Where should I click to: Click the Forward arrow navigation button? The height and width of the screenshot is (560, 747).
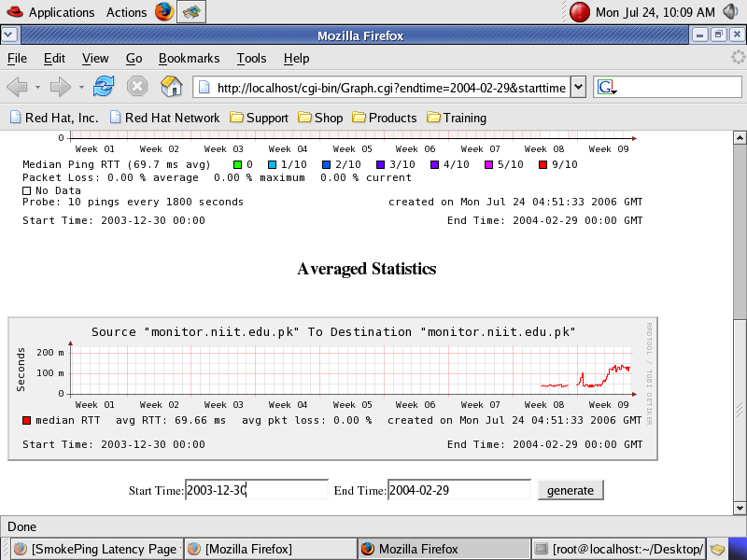(x=61, y=87)
